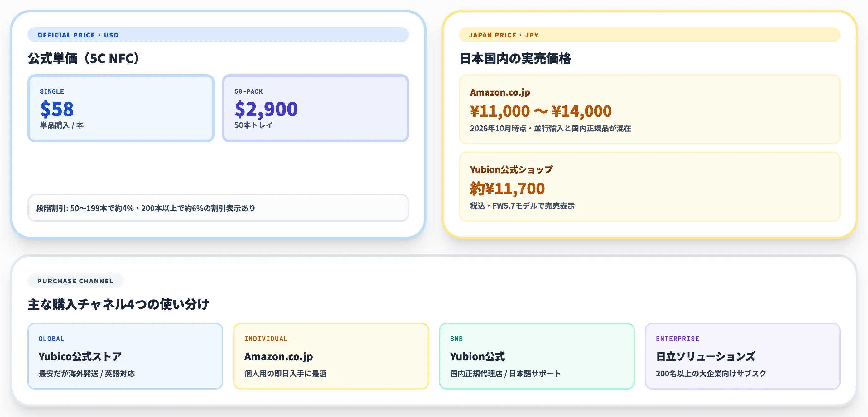Click the INDIVIDUAL label in the channel cards
The height and width of the screenshot is (417, 868).
(266, 338)
